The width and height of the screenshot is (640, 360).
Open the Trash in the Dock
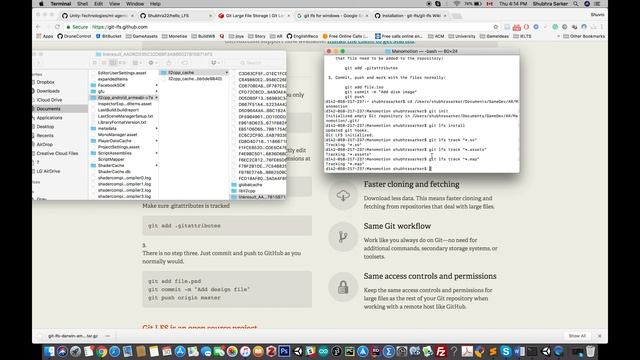click(591, 351)
